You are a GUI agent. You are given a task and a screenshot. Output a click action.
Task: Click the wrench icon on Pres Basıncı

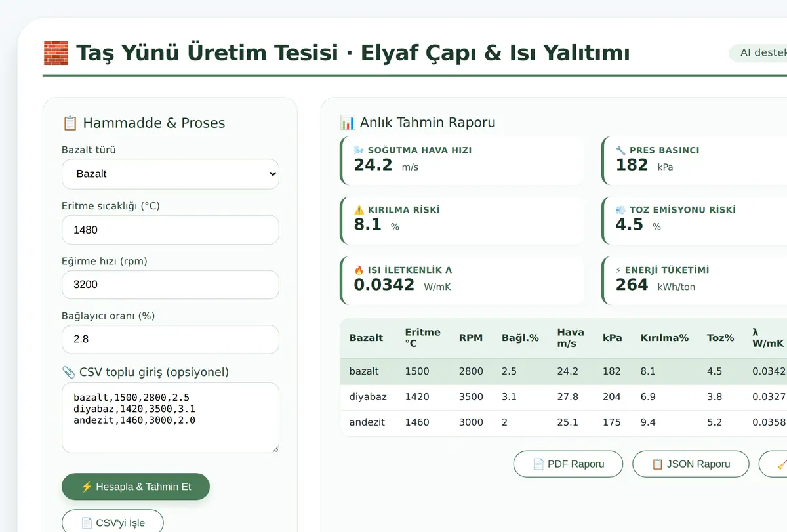tap(620, 150)
